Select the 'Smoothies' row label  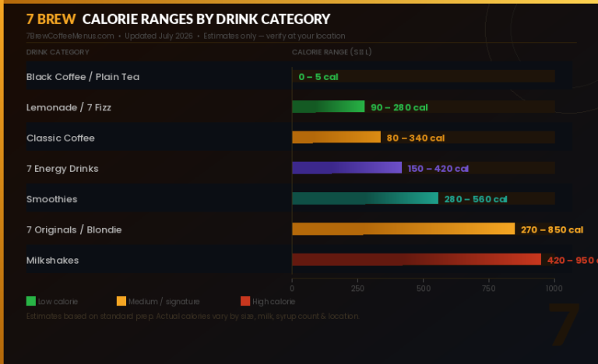click(52, 199)
